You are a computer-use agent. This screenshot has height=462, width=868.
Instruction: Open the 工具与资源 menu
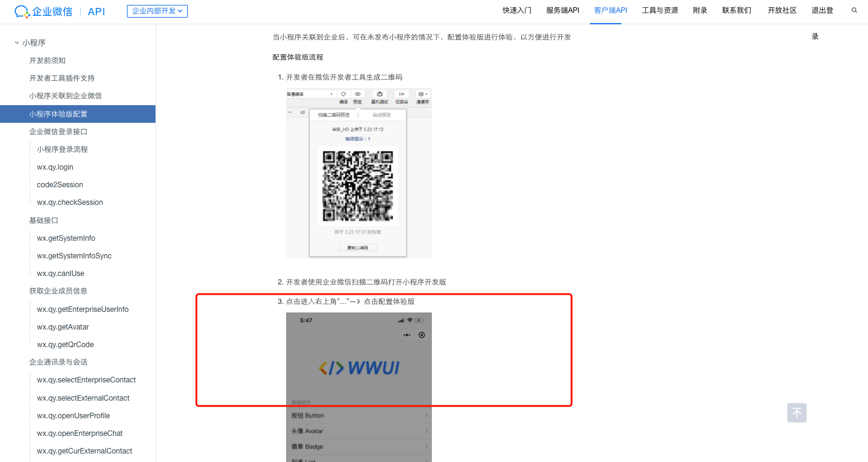[660, 10]
